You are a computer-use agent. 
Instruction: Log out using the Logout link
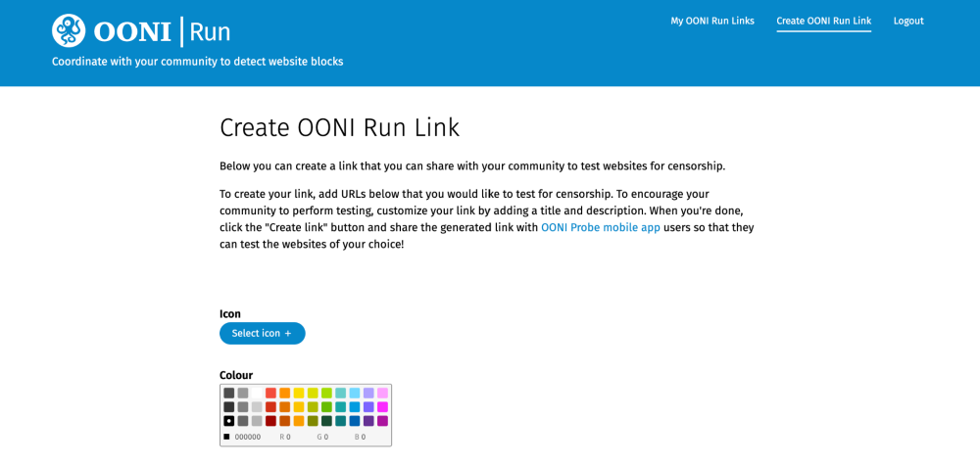[908, 21]
